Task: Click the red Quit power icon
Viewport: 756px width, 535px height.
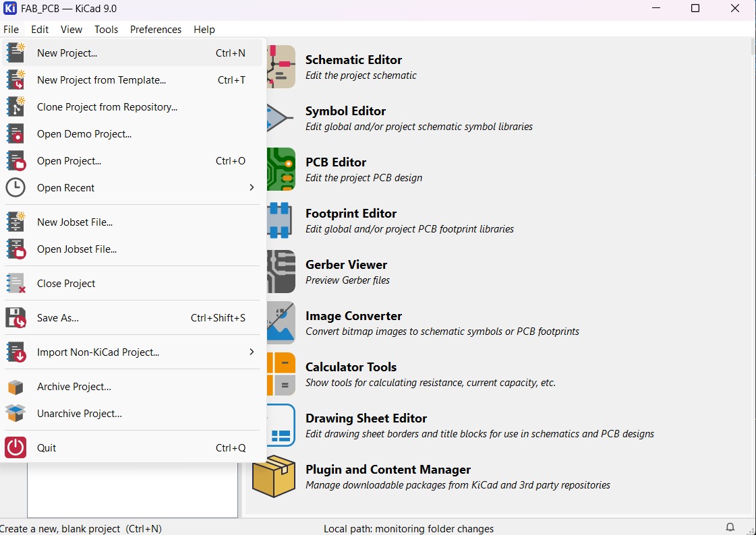Action: tap(16, 447)
